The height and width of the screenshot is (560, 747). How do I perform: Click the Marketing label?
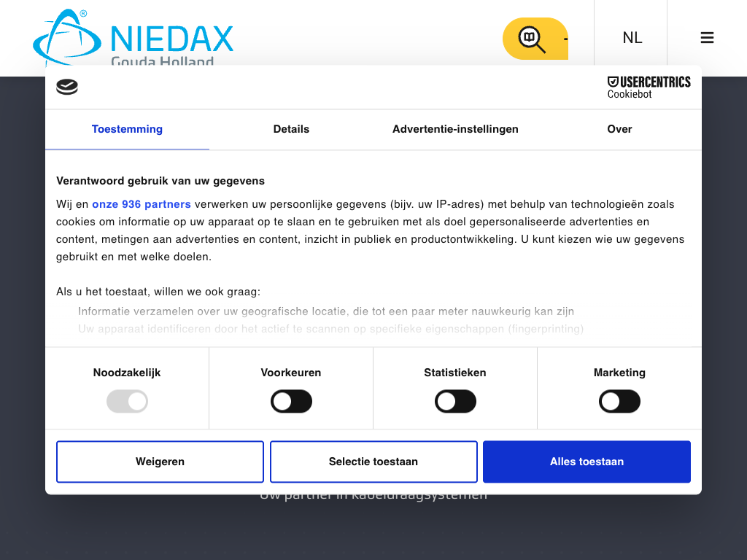(619, 373)
